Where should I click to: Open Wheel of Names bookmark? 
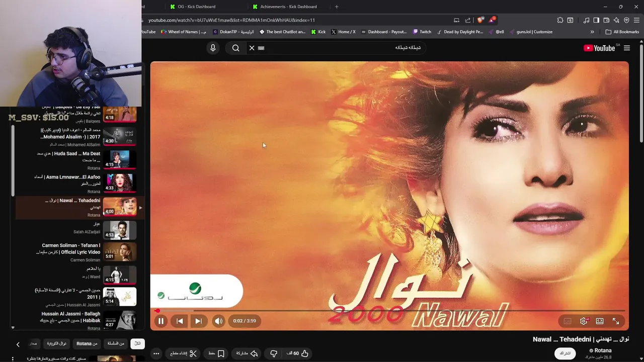184,32
